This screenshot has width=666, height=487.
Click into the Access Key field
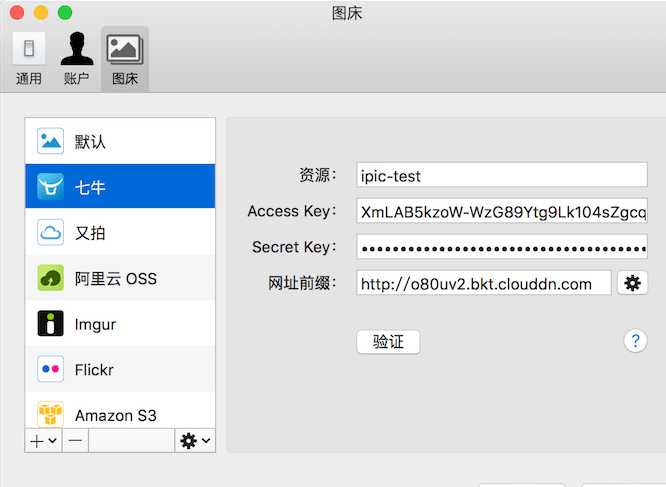(x=502, y=211)
